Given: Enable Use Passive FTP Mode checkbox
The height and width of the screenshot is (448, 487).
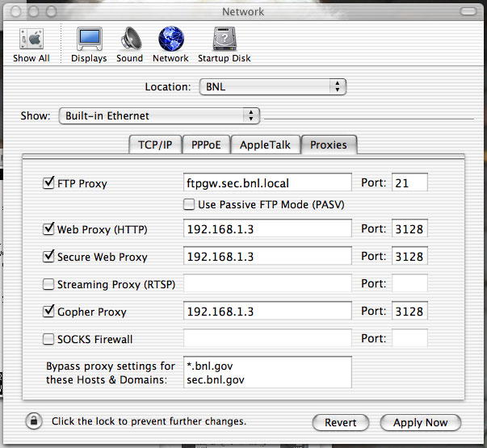Looking at the screenshot, I should coord(190,205).
